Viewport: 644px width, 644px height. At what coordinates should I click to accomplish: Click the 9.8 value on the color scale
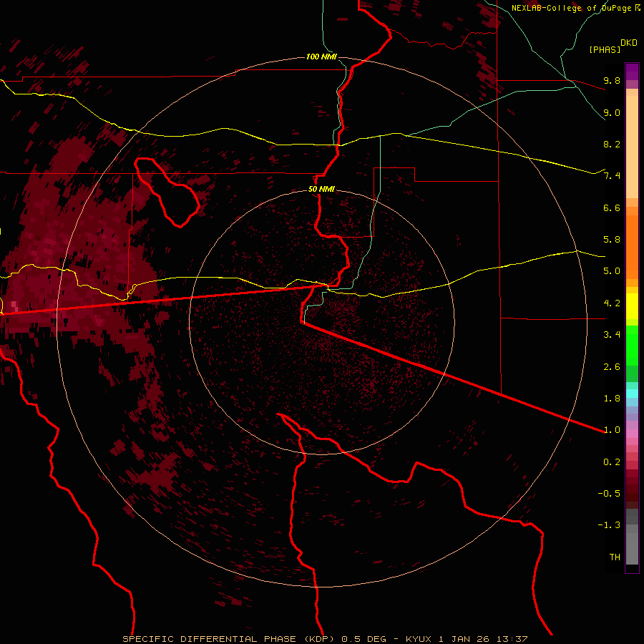(612, 80)
